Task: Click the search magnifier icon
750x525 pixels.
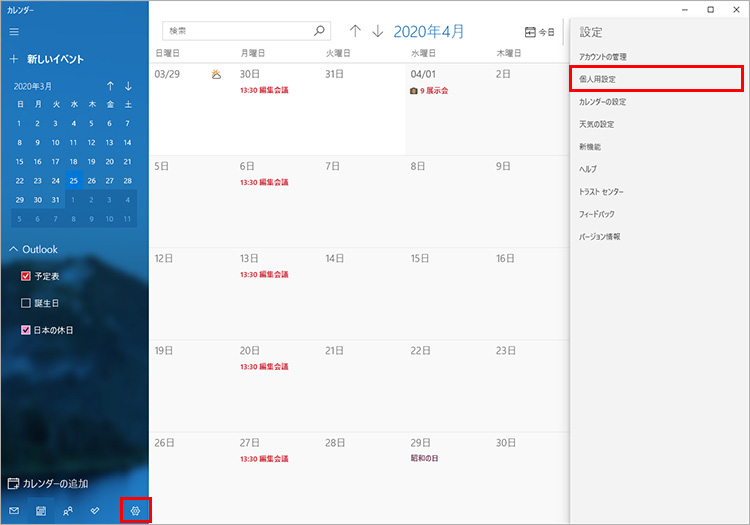Action: (319, 31)
